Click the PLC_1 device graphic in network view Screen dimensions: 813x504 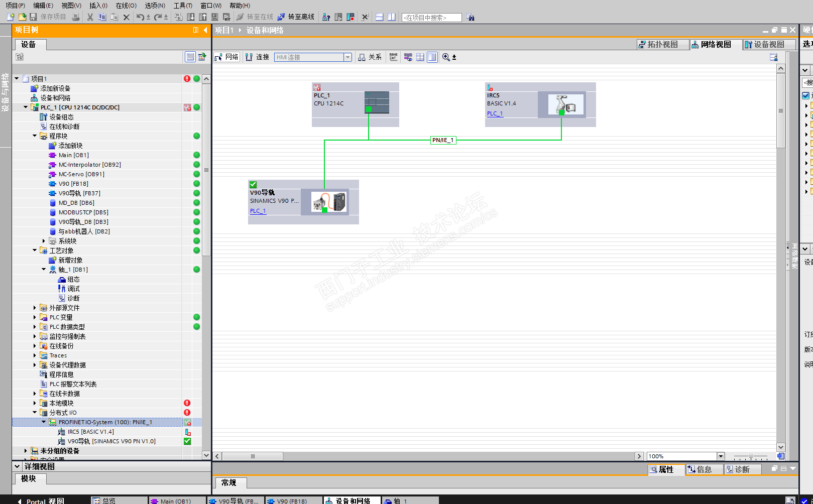[377, 102]
